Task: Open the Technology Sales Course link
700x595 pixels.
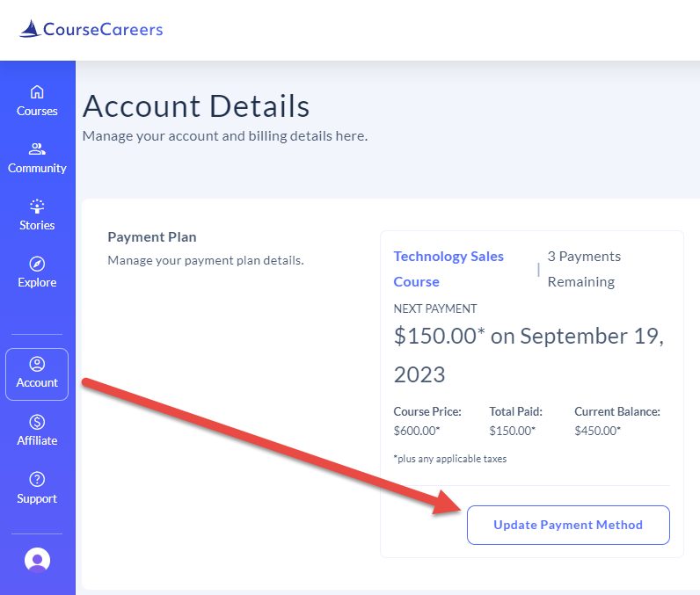Action: tap(448, 269)
